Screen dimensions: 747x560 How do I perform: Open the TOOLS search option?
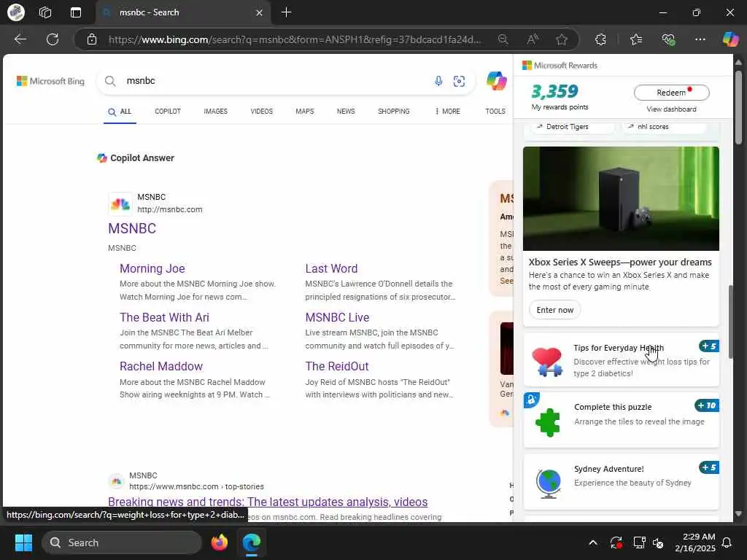(495, 112)
